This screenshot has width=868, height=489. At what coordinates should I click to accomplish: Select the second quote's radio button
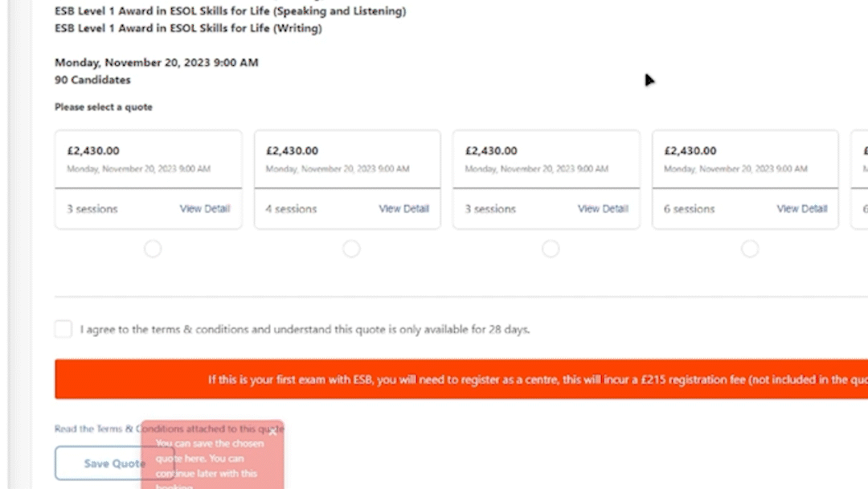pyautogui.click(x=351, y=249)
